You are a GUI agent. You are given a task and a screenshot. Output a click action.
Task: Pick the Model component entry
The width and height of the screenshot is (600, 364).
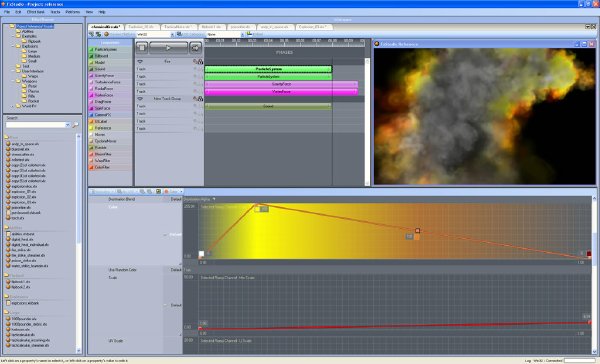pos(110,62)
